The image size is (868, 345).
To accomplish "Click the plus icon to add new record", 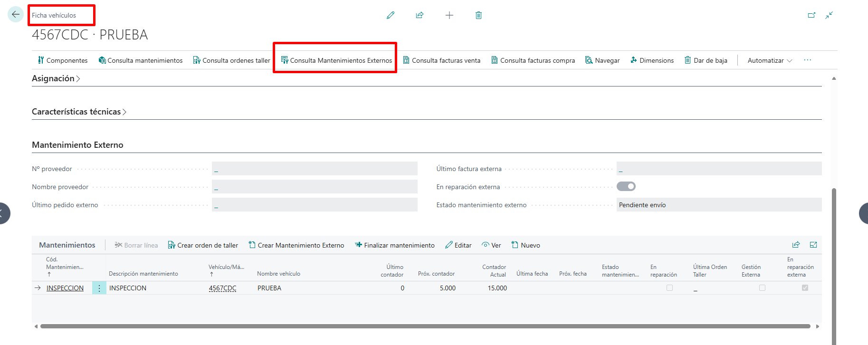I will 449,15.
